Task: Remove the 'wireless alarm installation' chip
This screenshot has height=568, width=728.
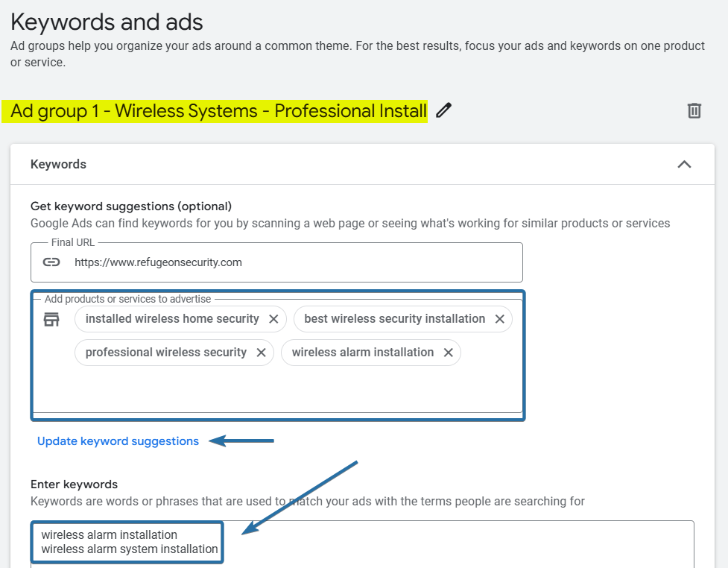Action: (x=446, y=352)
